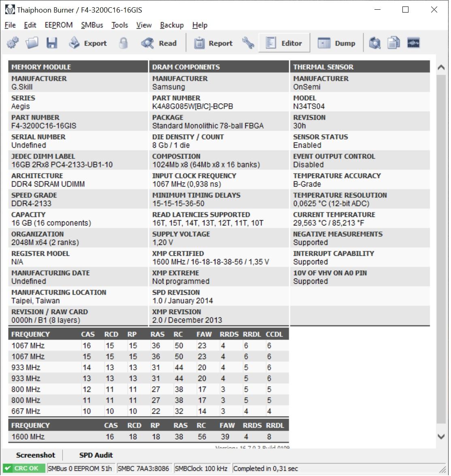Click the 667 MHz frequency row
Screen dimensions: 451x476
[x=148, y=411]
